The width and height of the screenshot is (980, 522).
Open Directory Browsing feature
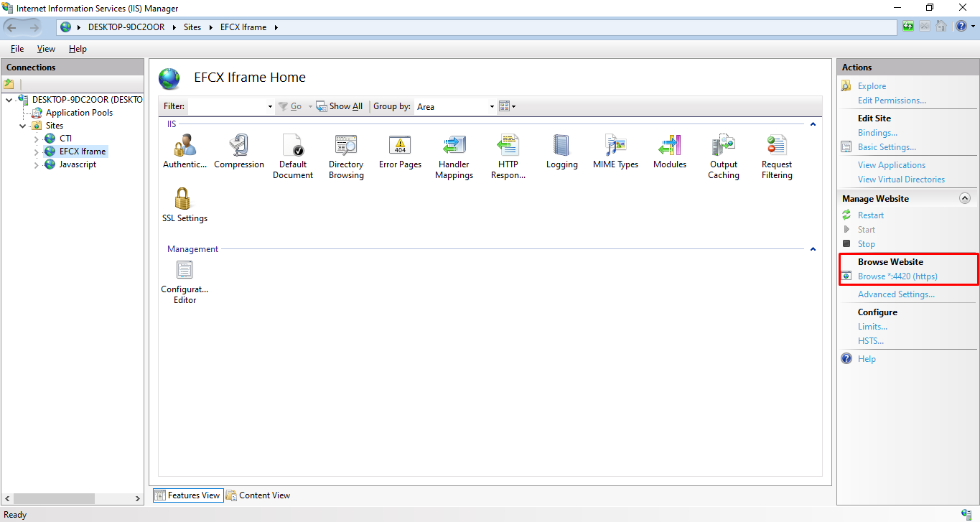pyautogui.click(x=346, y=146)
